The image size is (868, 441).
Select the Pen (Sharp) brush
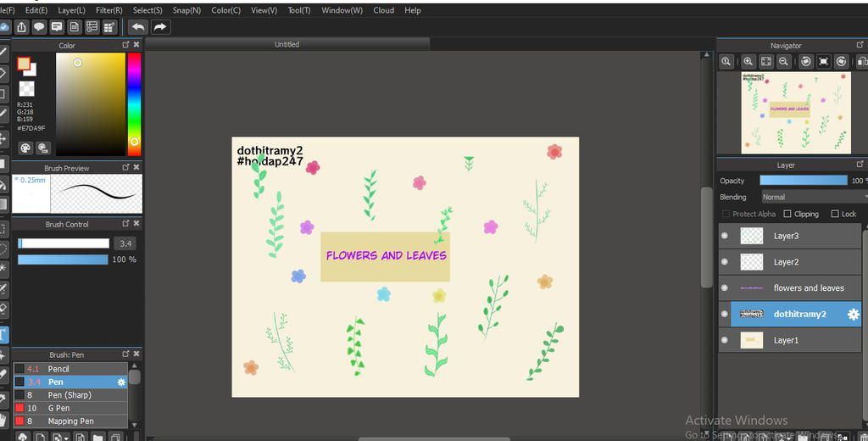point(70,395)
